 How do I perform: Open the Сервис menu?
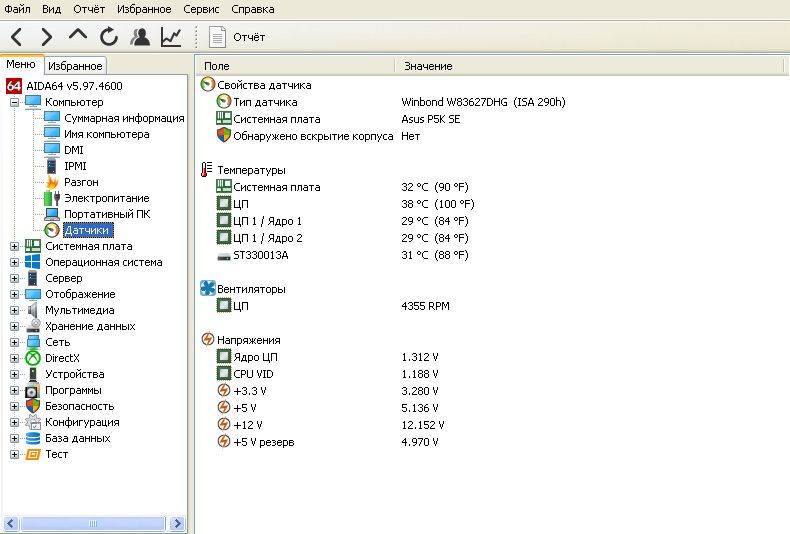point(201,9)
